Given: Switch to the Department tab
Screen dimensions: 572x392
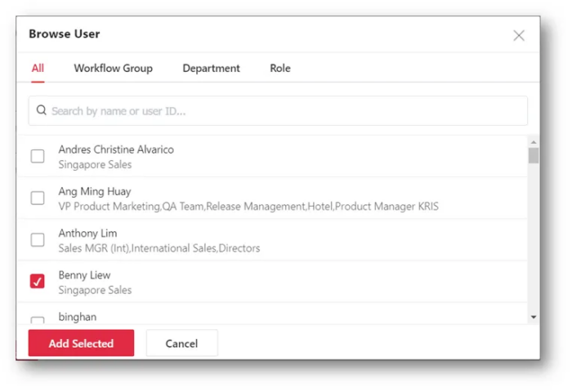Looking at the screenshot, I should click(211, 68).
